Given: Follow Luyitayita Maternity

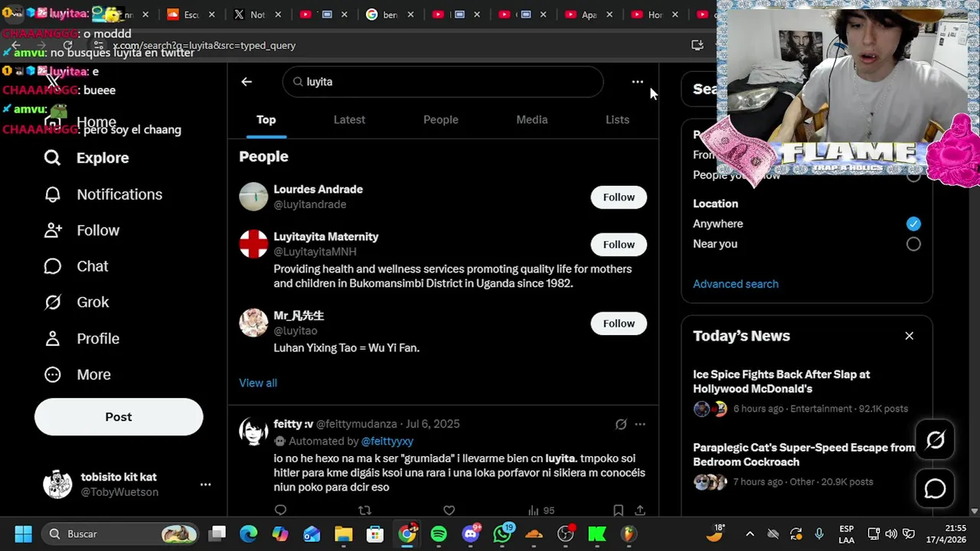Looking at the screenshot, I should coord(619,245).
